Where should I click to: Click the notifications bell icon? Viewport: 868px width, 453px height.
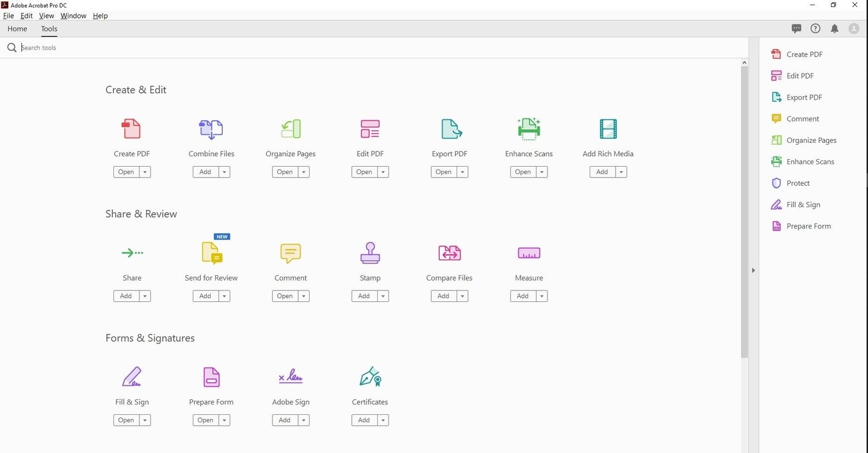834,28
